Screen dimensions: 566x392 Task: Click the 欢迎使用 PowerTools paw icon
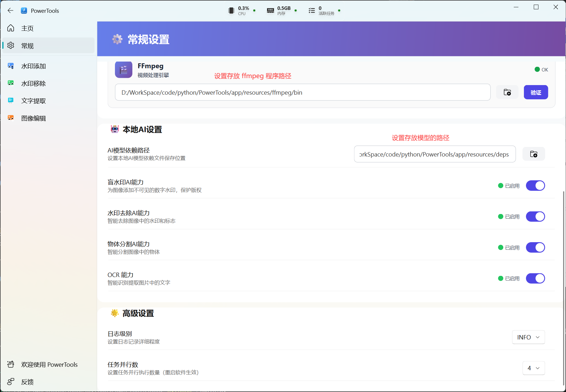coord(11,364)
